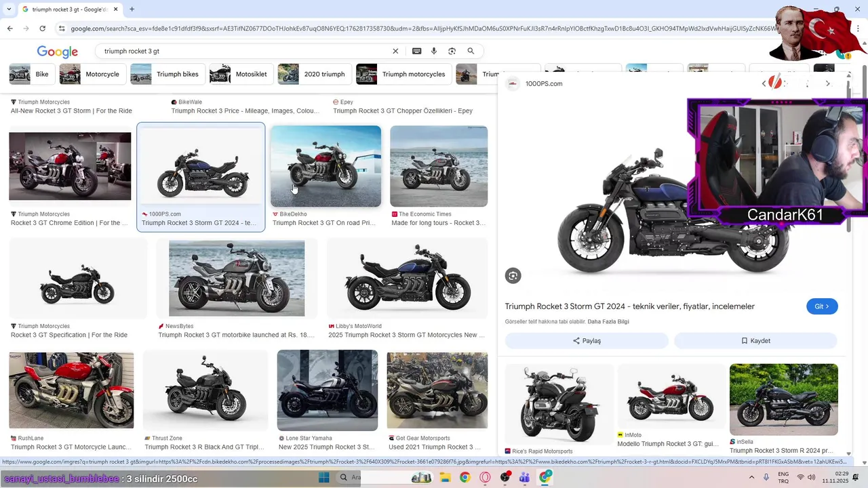The image size is (868, 488).
Task: Open a new browser tab with plus icon
Action: coord(132,9)
